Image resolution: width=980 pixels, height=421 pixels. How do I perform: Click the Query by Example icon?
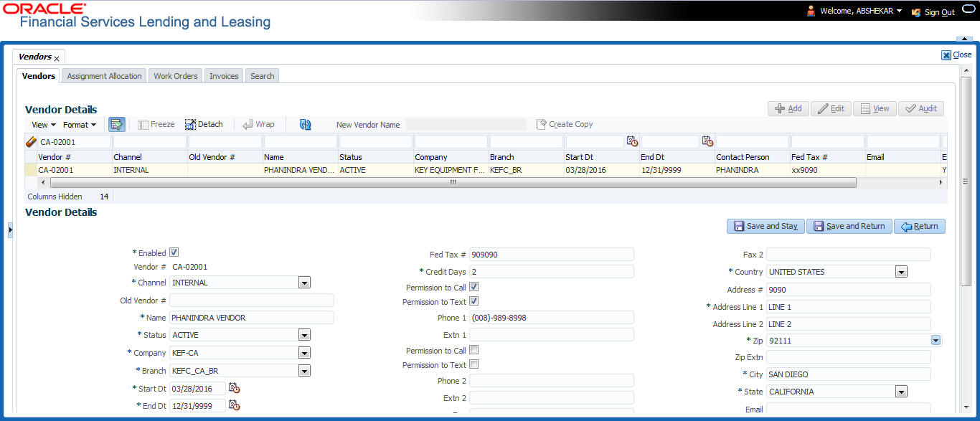click(116, 124)
